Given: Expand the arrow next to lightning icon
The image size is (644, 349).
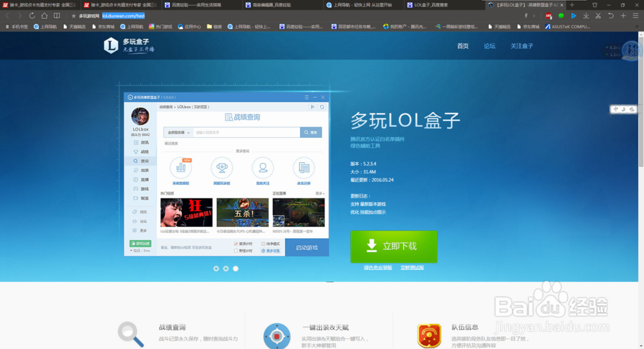Looking at the screenshot, I should tap(534, 16).
